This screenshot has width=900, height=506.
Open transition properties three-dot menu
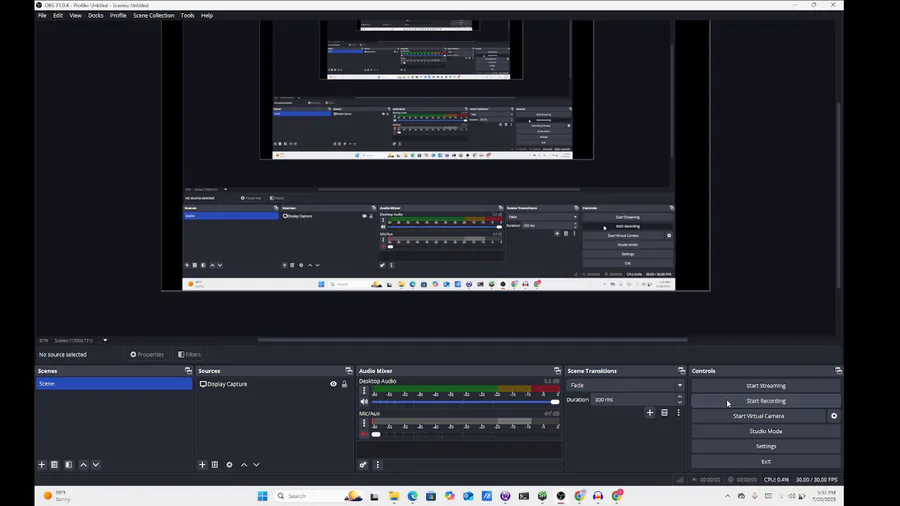coord(678,412)
